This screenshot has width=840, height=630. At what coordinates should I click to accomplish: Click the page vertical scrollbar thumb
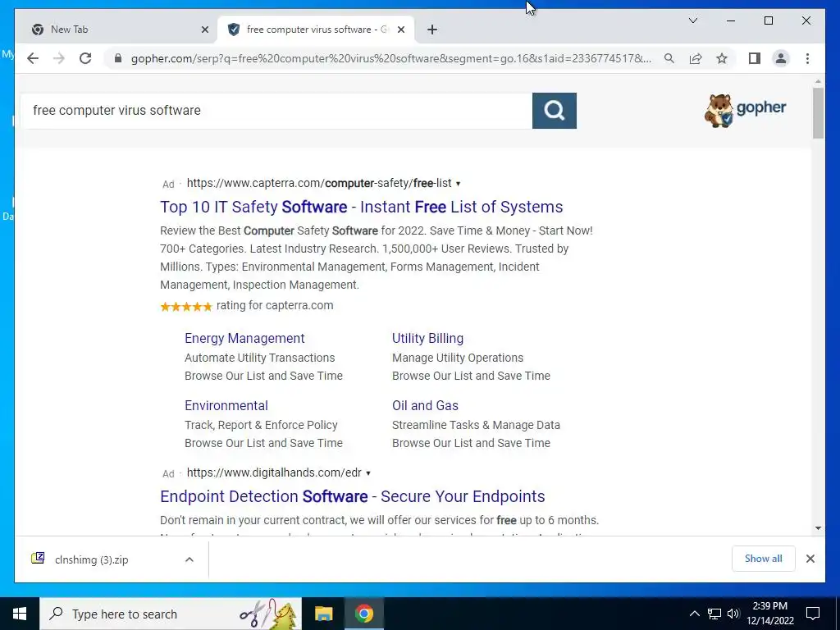[818, 113]
